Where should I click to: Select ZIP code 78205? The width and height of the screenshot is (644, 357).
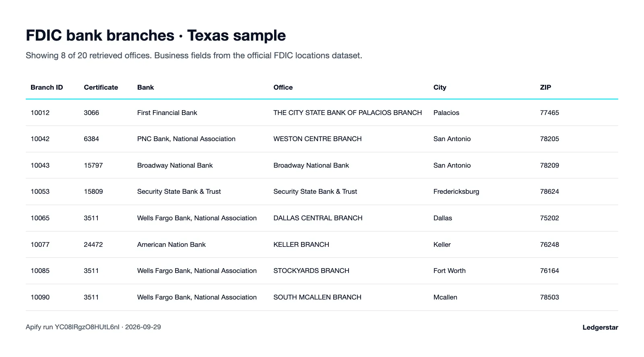click(549, 139)
